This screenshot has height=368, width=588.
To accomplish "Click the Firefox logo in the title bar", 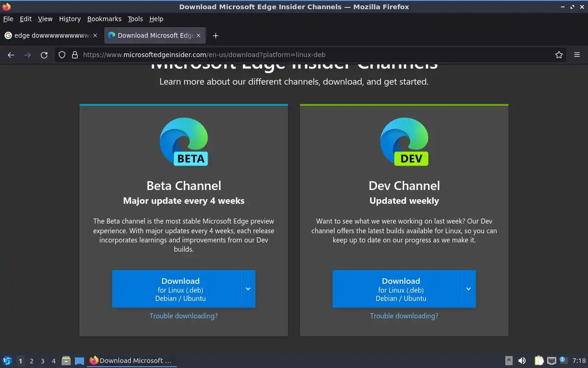I will pos(6,6).
